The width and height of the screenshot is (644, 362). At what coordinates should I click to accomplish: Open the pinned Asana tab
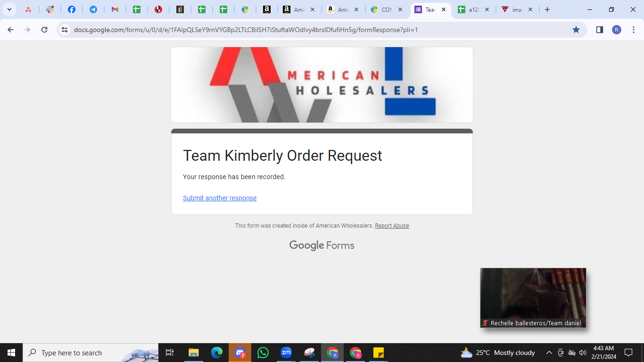click(x=28, y=9)
